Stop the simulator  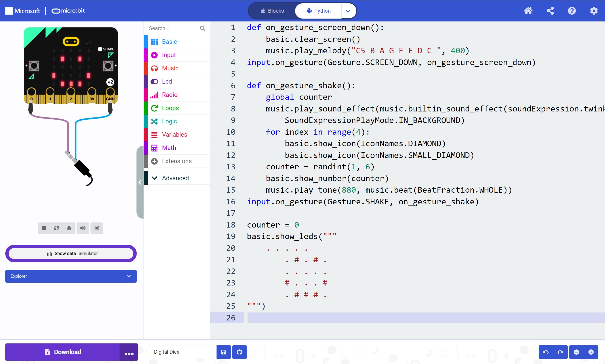click(44, 228)
